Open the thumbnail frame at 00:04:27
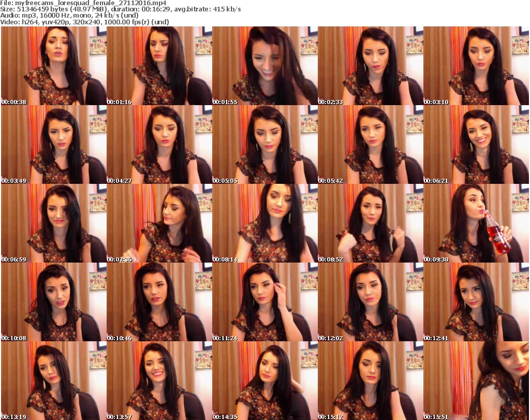This screenshot has width=530, height=420. coord(159,144)
